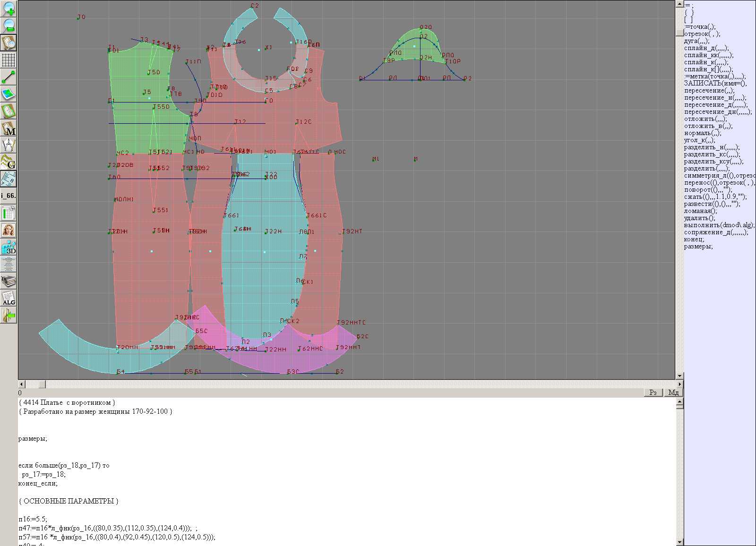The width and height of the screenshot is (756, 546).
Task: Click the 'п16:=5.5;' line in code editor
Action: point(33,519)
